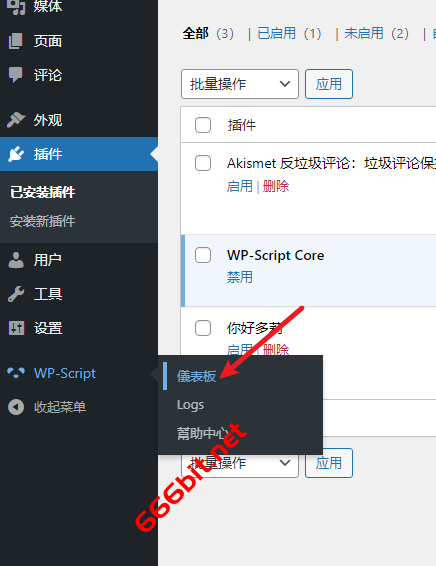
Task: Tick the select-all plugins checkbox
Action: 203,125
